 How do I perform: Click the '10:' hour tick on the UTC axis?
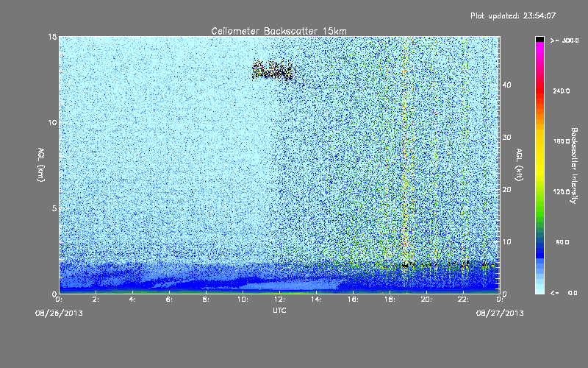click(x=243, y=300)
